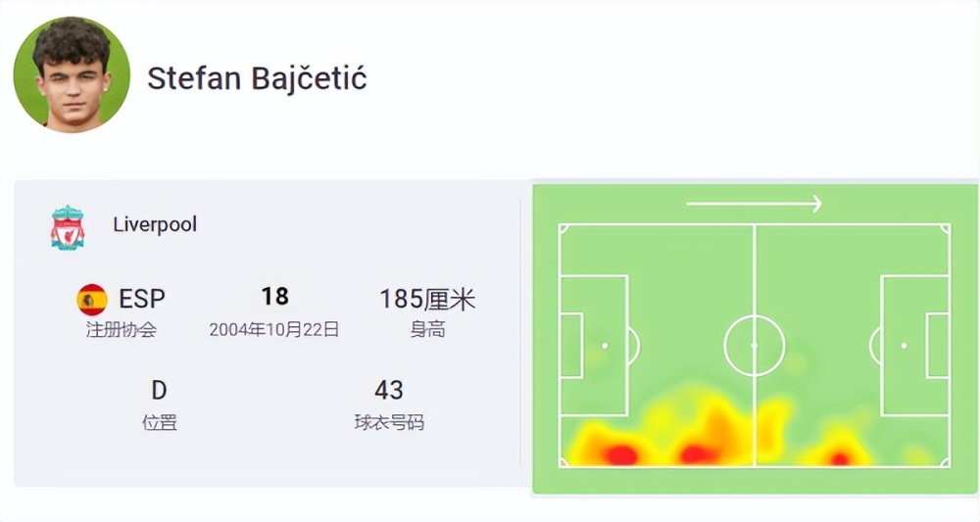Click the Liverpool club crest icon

68,228
